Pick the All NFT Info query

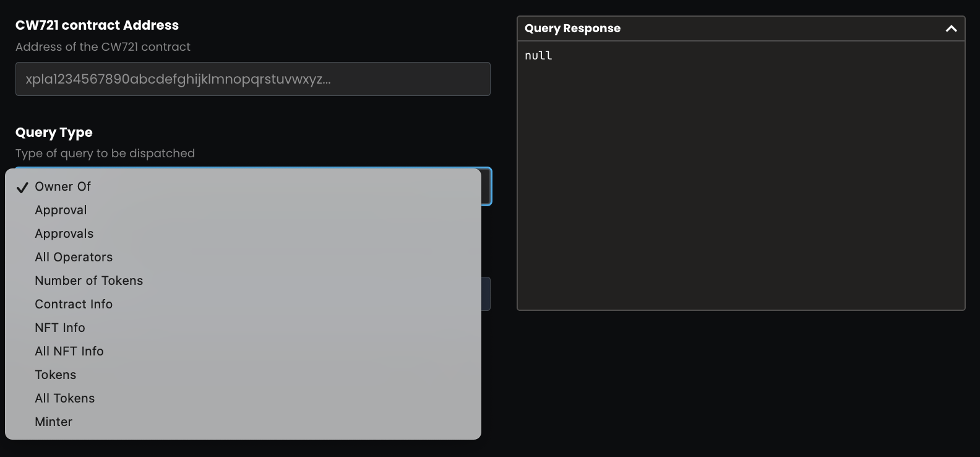click(69, 352)
